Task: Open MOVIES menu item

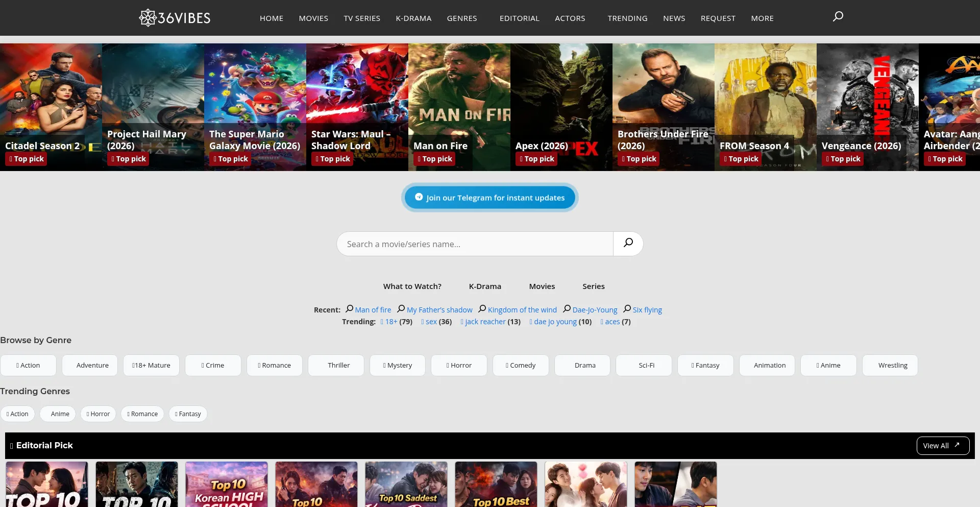Action: [x=313, y=18]
